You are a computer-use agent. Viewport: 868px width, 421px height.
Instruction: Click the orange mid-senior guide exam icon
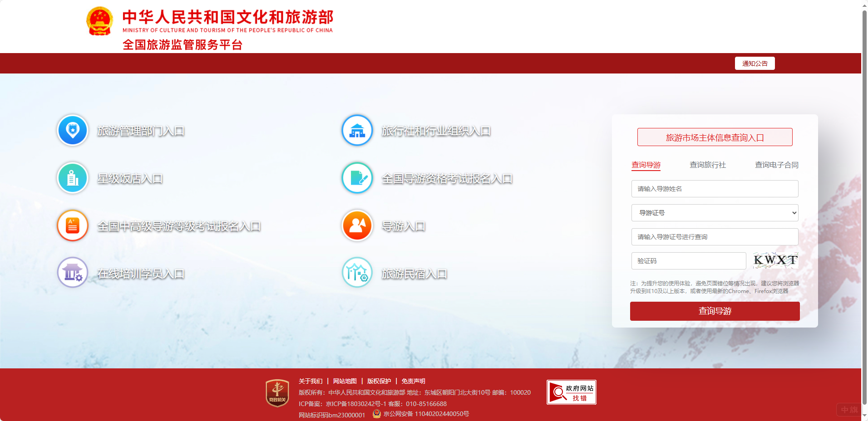73,226
